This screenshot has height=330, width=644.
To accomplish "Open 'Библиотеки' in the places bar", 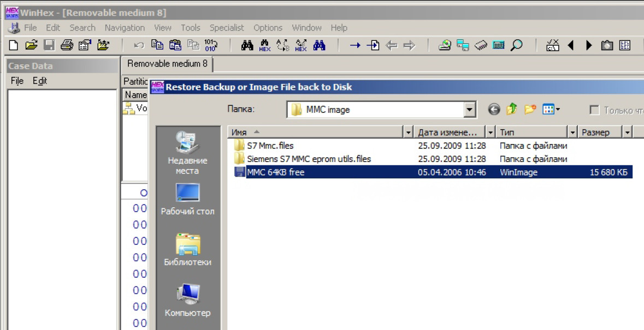I will tap(187, 250).
